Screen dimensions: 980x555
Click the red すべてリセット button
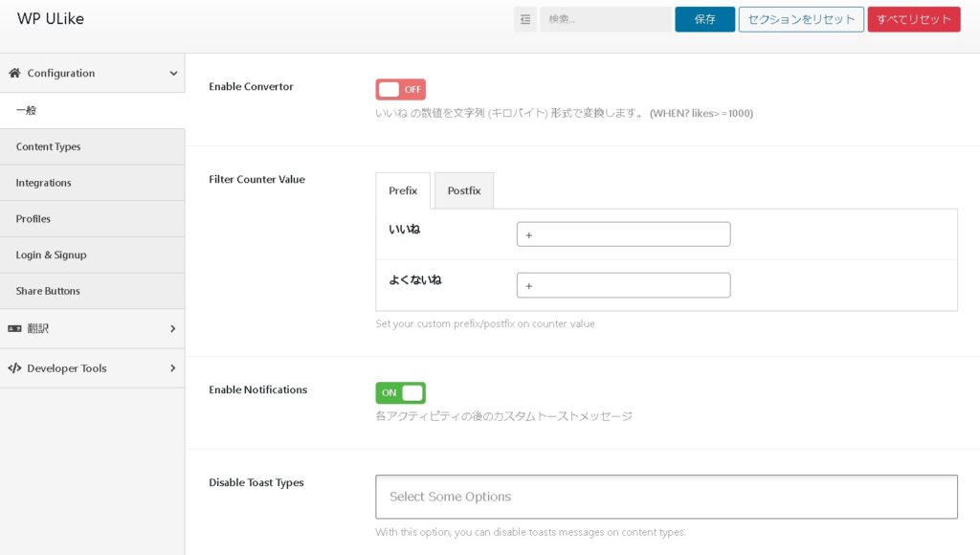(x=913, y=19)
